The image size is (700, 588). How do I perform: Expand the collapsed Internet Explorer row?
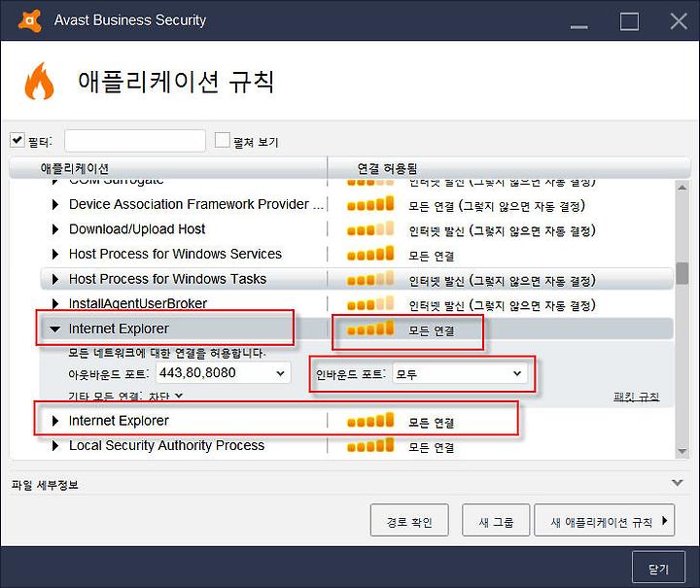point(54,421)
